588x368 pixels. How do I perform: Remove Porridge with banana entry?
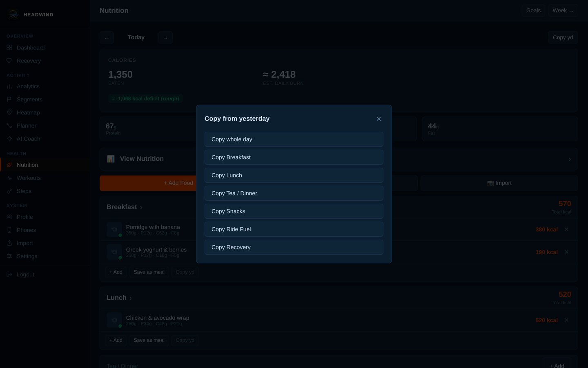coord(566,229)
